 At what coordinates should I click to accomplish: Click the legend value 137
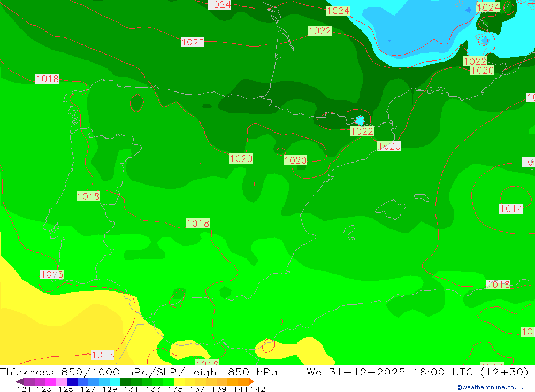[197, 389]
